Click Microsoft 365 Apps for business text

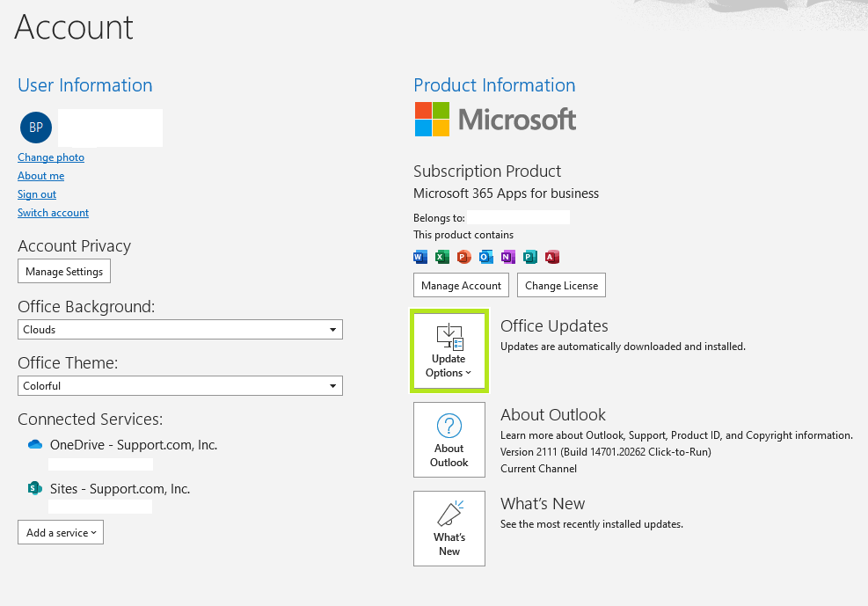506,193
